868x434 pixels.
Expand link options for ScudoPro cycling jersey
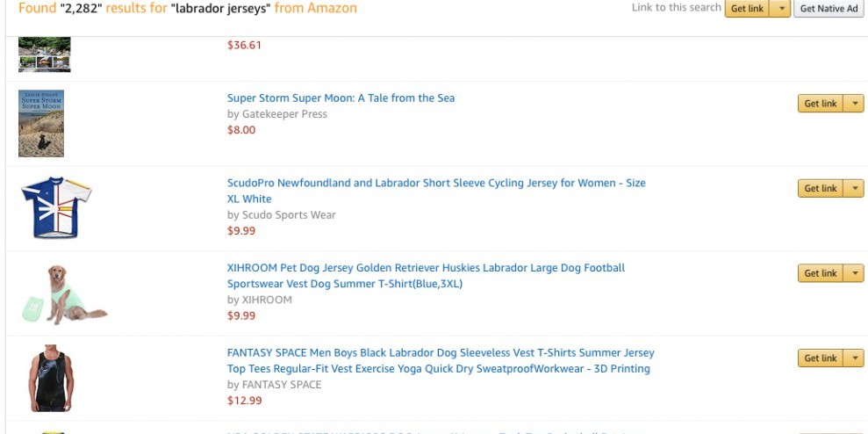(x=856, y=188)
